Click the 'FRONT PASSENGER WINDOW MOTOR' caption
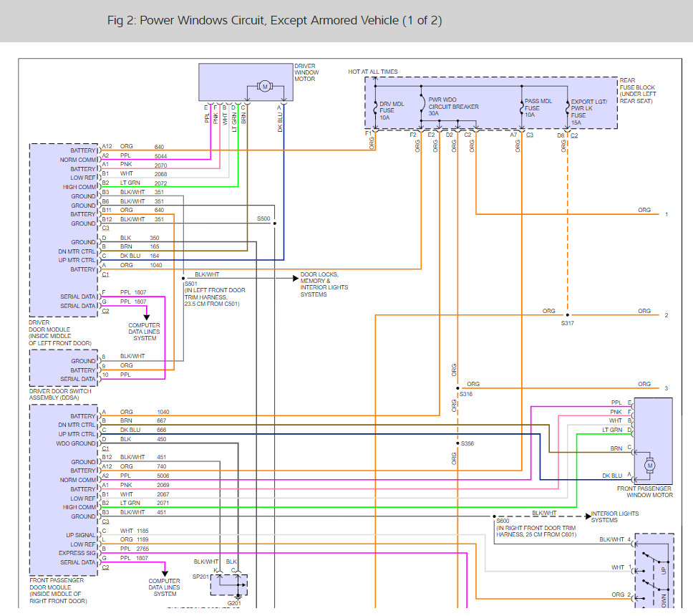 645,492
